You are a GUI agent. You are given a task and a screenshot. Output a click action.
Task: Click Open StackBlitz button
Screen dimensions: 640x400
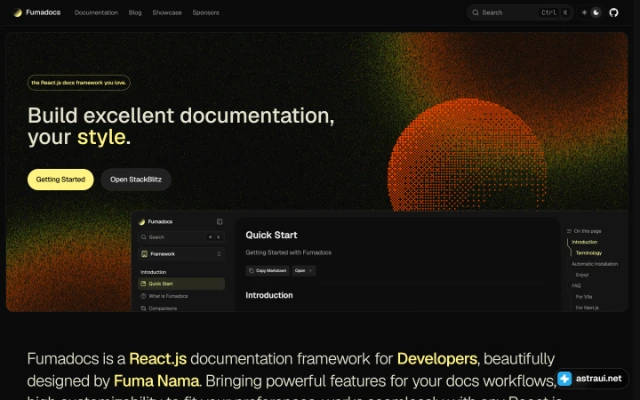[136, 180]
